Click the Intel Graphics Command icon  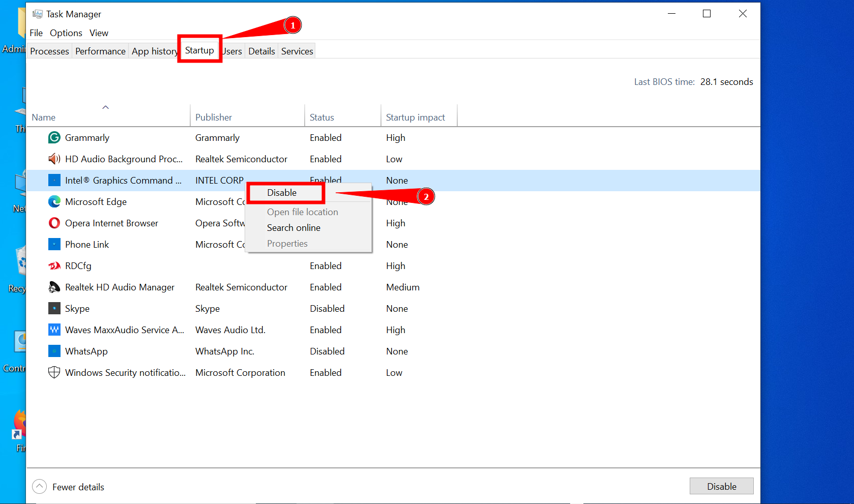point(54,180)
